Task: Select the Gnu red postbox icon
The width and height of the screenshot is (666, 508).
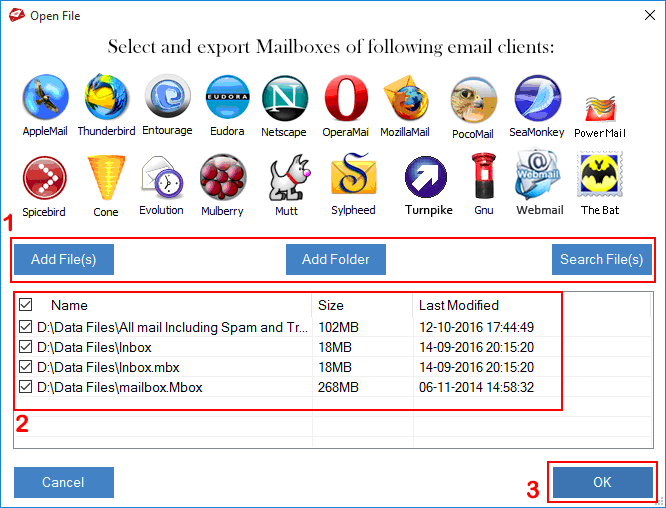Action: click(484, 176)
